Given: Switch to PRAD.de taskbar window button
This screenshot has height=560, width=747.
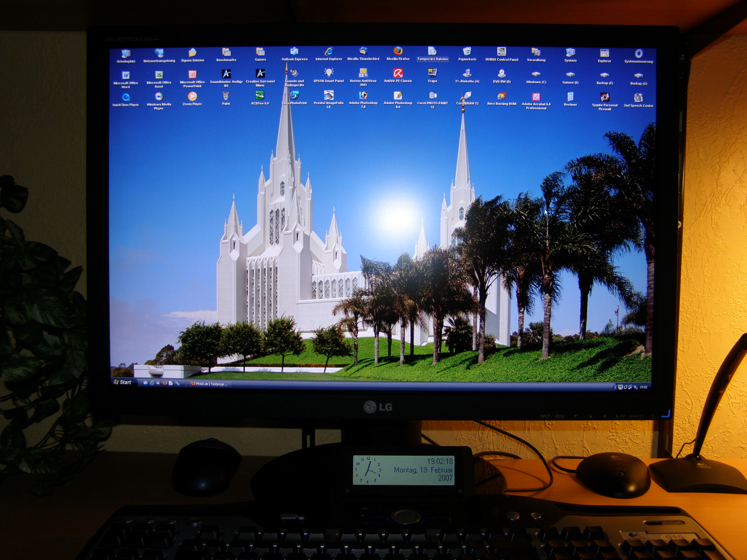Looking at the screenshot, I should pyautogui.click(x=209, y=384).
